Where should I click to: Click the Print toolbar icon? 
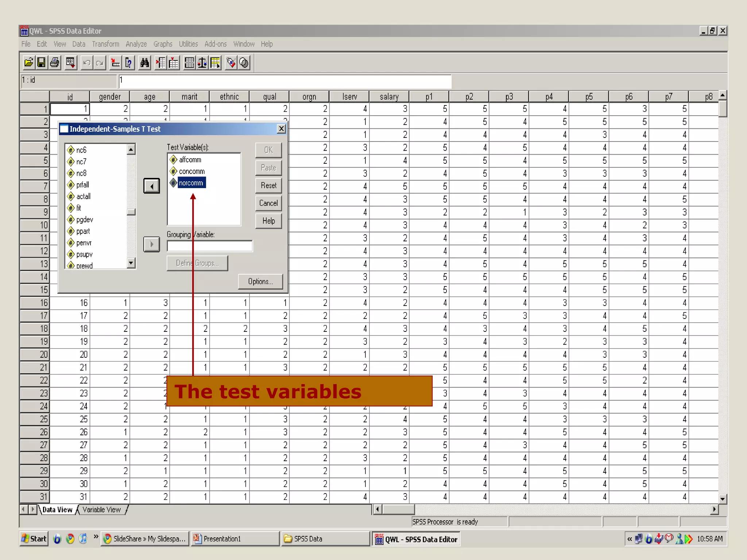coord(55,63)
